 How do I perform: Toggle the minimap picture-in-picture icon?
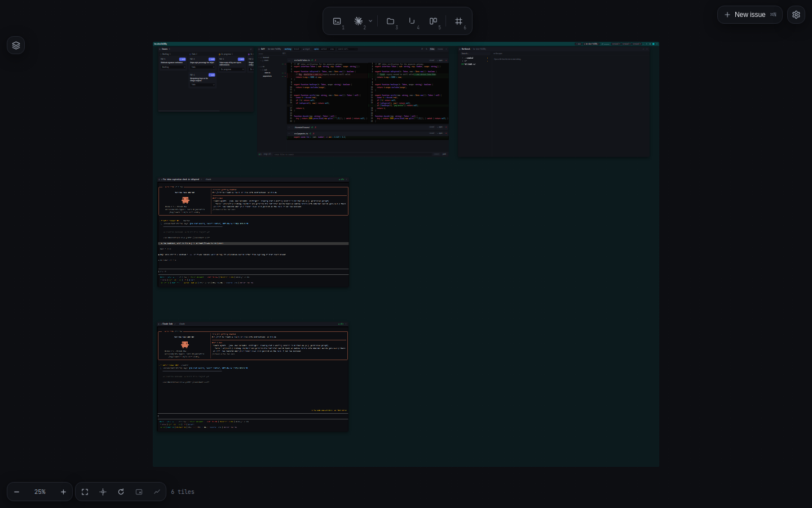pyautogui.click(x=139, y=492)
